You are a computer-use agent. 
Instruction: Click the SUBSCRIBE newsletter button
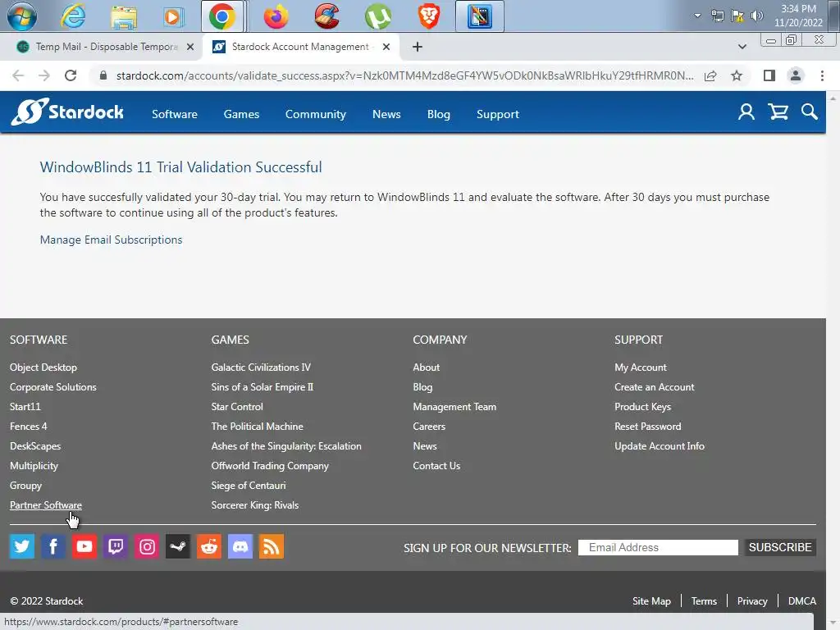[x=780, y=547]
